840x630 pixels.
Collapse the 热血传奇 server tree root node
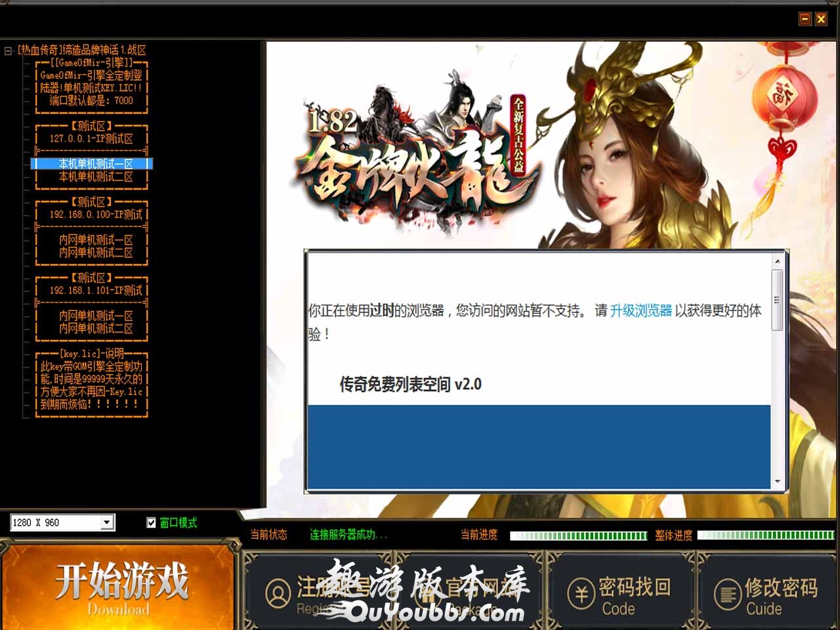tap(8, 51)
